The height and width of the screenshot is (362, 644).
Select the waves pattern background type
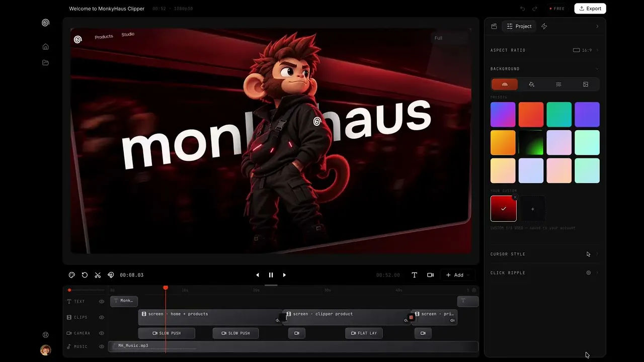[x=558, y=84]
